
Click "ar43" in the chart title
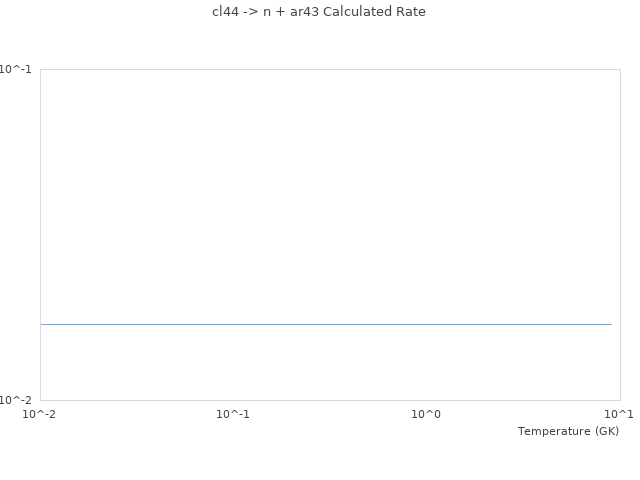pos(303,12)
